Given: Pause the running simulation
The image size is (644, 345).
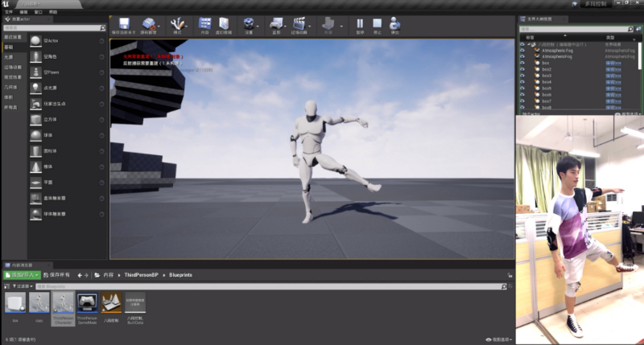Looking at the screenshot, I should coord(360,25).
